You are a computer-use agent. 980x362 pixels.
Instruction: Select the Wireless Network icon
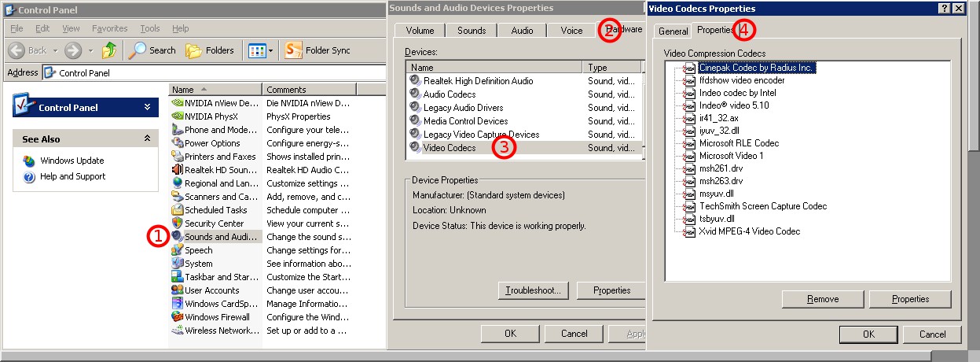pyautogui.click(x=178, y=331)
